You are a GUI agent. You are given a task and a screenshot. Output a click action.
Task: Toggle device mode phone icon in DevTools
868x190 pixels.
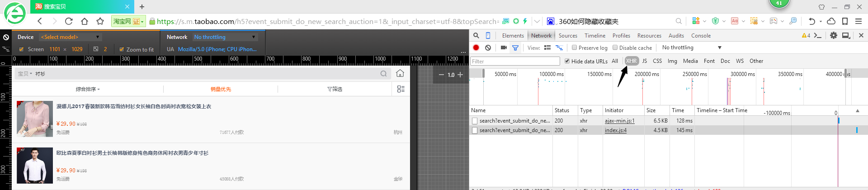click(x=488, y=35)
